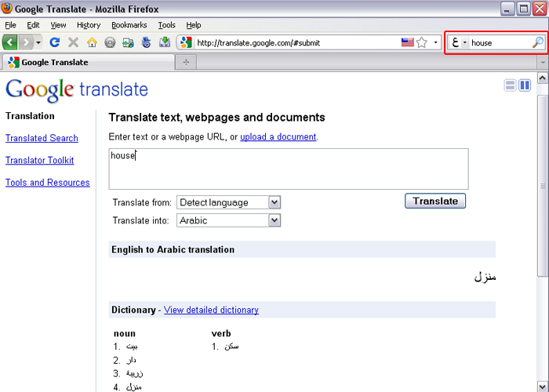Image resolution: width=549 pixels, height=392 pixels.
Task: Click the 'English to Arabic translation' heading
Action: 173,249
